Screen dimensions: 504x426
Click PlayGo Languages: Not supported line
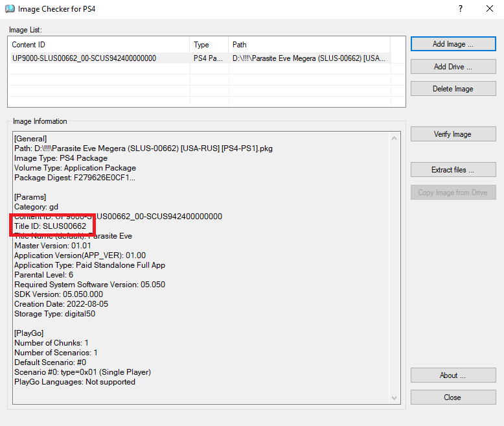[x=74, y=382]
